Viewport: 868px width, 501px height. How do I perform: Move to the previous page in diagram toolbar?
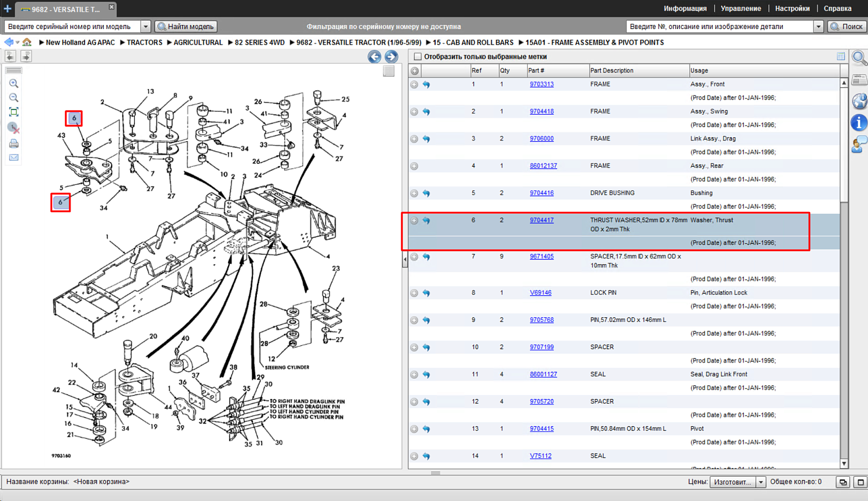pyautogui.click(x=10, y=56)
